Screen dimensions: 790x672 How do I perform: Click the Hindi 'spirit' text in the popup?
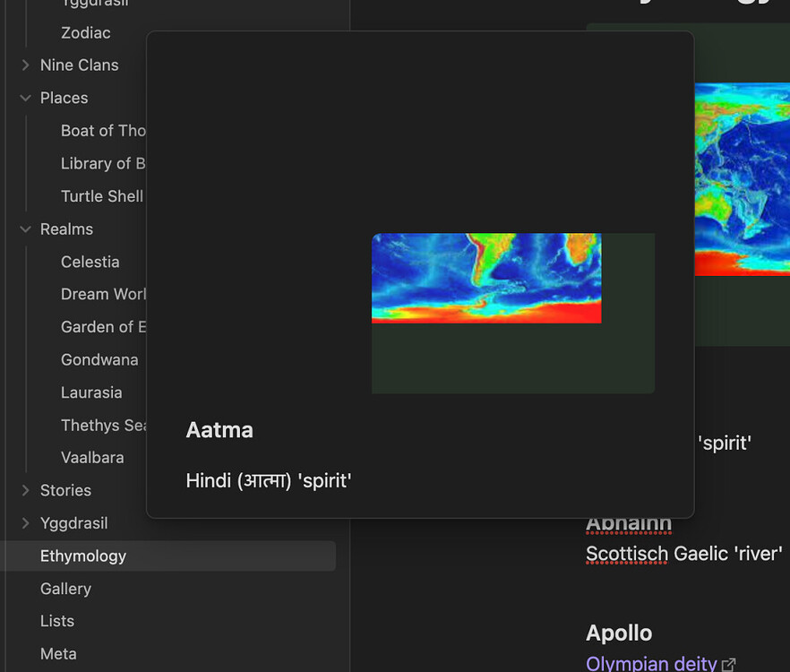[x=269, y=480]
